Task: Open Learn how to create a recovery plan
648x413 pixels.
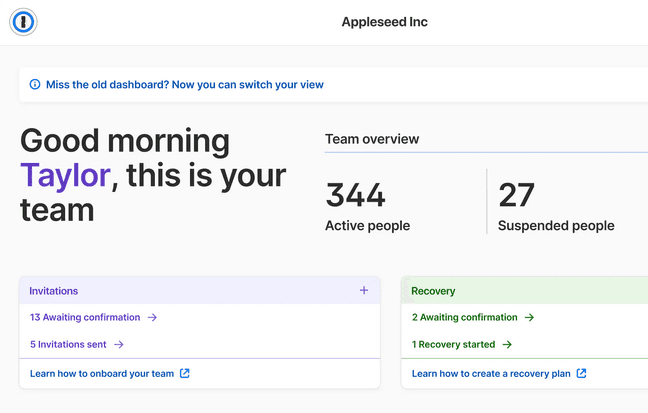Action: coord(491,374)
